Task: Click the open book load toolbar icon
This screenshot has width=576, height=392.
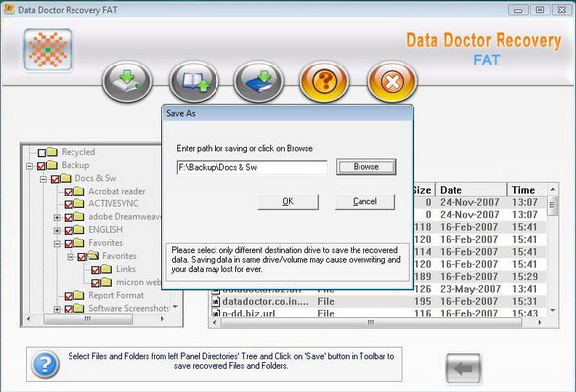Action: click(194, 81)
